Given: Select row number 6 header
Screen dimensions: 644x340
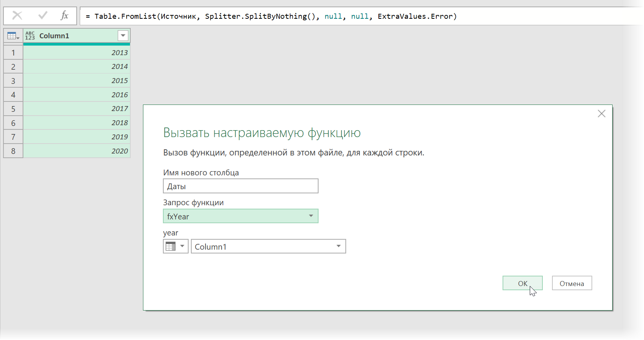Looking at the screenshot, I should pos(13,123).
